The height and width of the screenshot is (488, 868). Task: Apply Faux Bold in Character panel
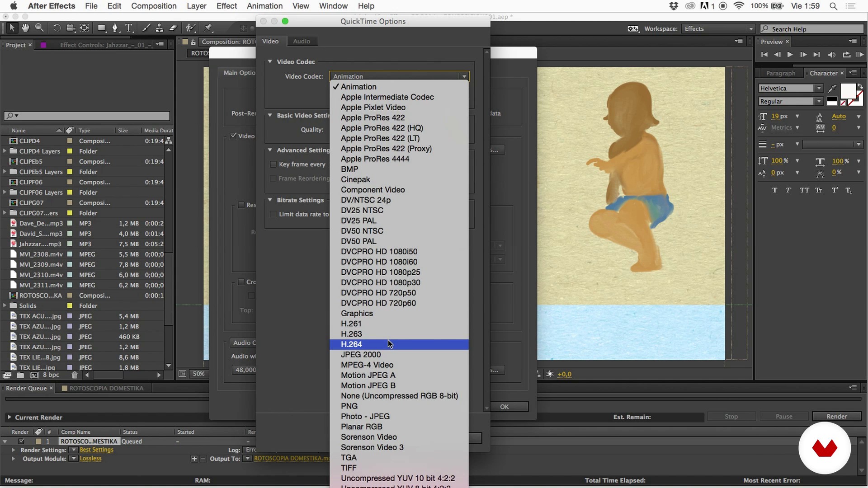(x=775, y=190)
